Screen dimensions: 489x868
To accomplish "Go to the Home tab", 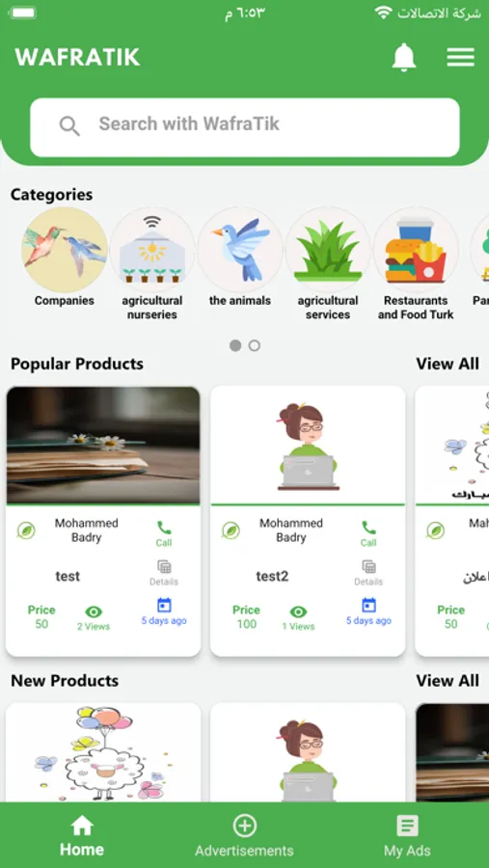I will [82, 836].
